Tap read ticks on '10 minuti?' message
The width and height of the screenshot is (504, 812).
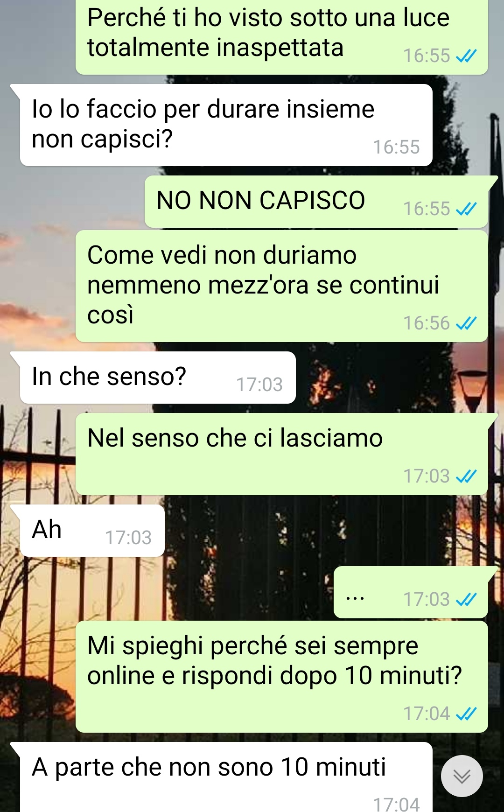click(466, 714)
